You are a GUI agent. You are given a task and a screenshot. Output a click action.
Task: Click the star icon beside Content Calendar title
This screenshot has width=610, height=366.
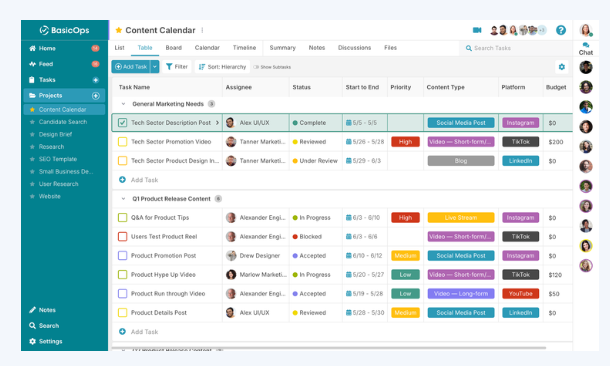pyautogui.click(x=119, y=30)
